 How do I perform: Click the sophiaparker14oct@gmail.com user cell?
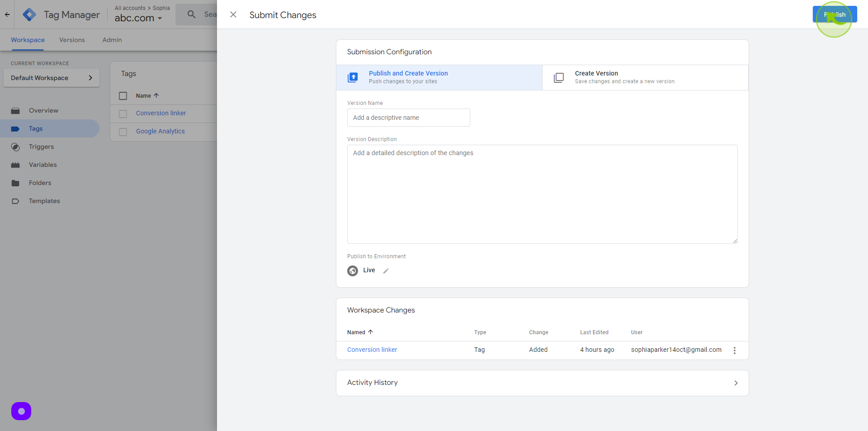coord(676,350)
